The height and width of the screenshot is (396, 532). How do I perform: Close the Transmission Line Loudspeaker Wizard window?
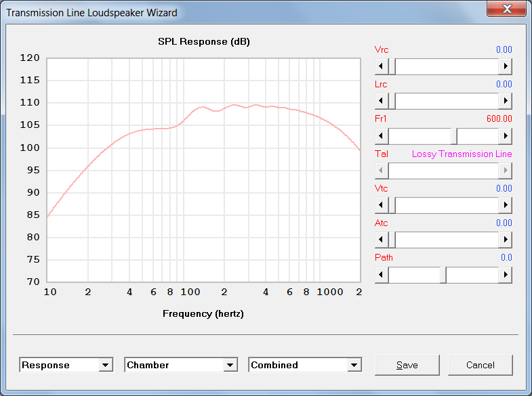pos(506,9)
